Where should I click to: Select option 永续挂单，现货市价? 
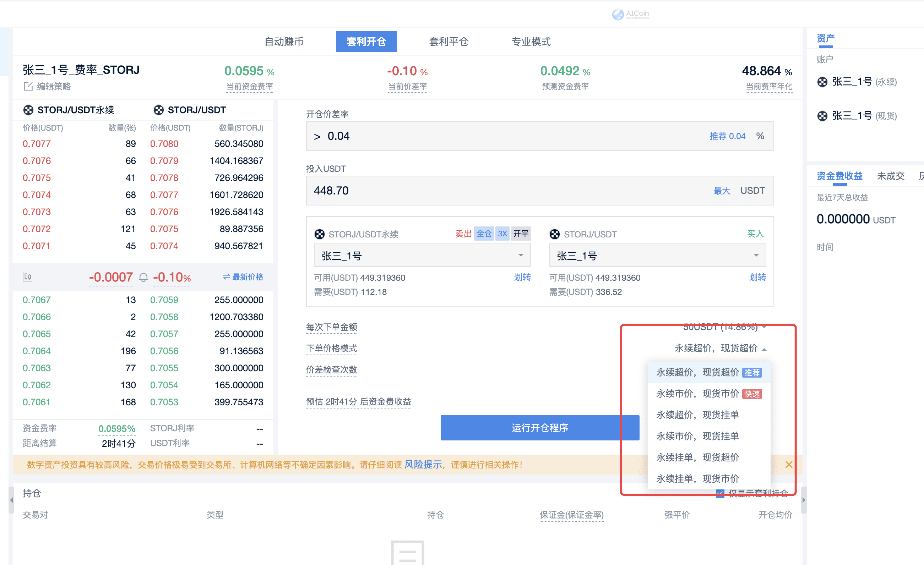(x=709, y=478)
